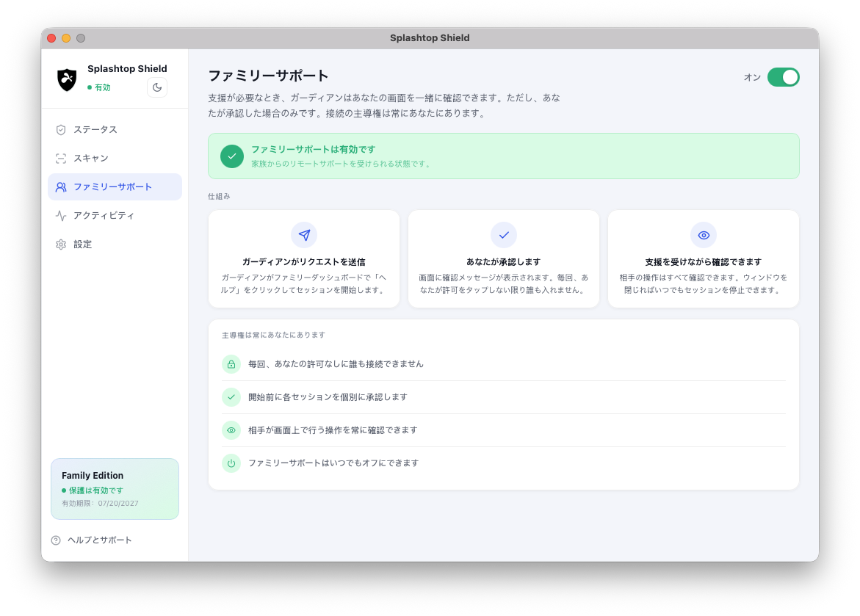The image size is (860, 616).
Task: Click the question mark help icon
Action: click(x=56, y=540)
